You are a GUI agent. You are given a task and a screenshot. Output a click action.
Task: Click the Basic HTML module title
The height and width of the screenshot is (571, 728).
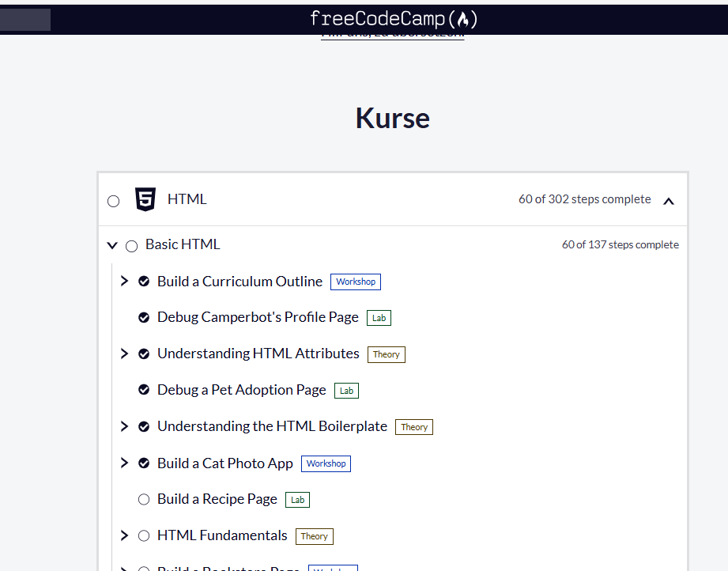coord(183,244)
